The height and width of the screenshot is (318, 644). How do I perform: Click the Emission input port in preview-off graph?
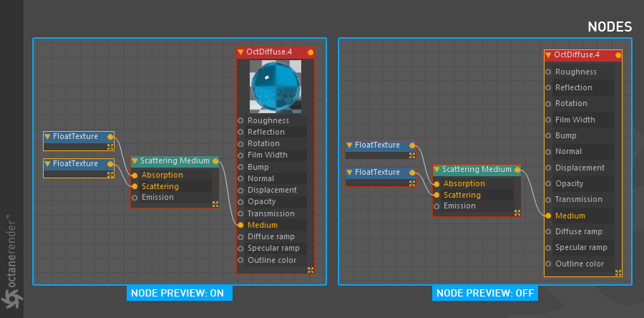pos(436,206)
